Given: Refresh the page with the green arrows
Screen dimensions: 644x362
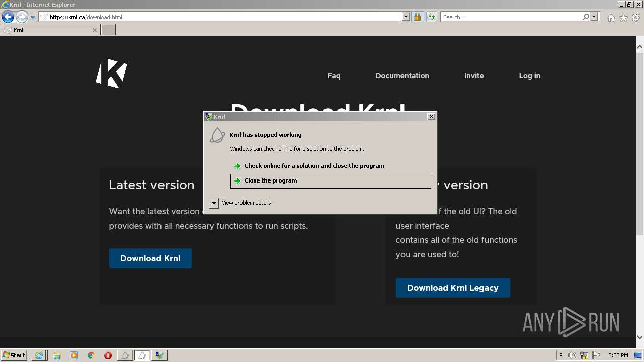Looking at the screenshot, I should [x=431, y=17].
